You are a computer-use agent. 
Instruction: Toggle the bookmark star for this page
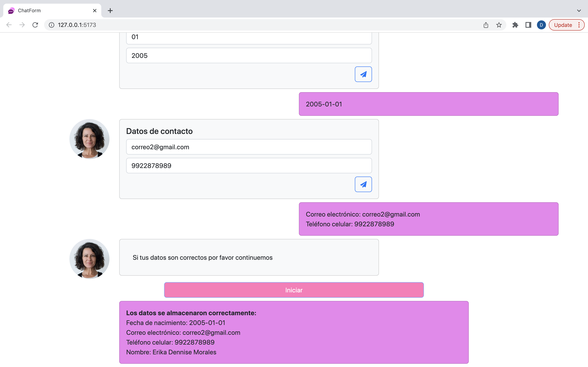(499, 25)
